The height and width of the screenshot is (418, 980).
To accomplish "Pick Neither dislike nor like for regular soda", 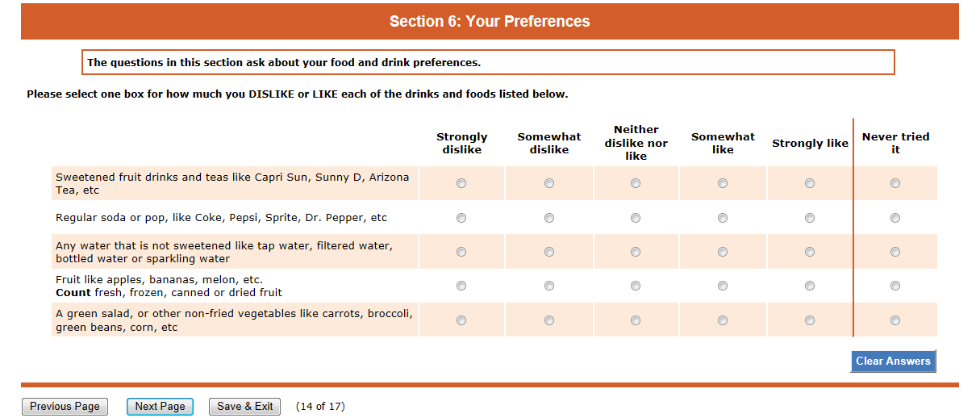I will 636,218.
